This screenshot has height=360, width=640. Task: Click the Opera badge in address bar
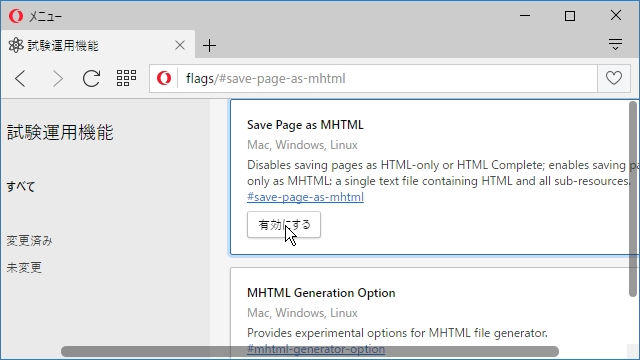point(164,78)
